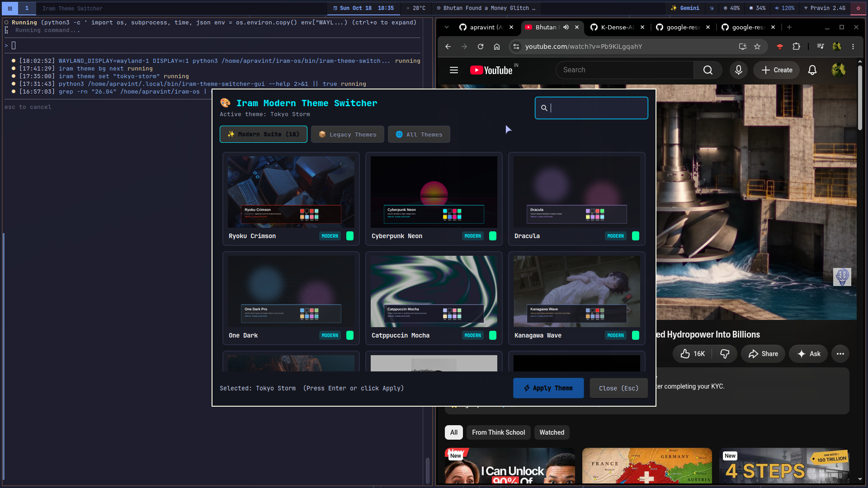Bookmark this page with the star icon
The height and width of the screenshot is (488, 868).
coord(757,47)
